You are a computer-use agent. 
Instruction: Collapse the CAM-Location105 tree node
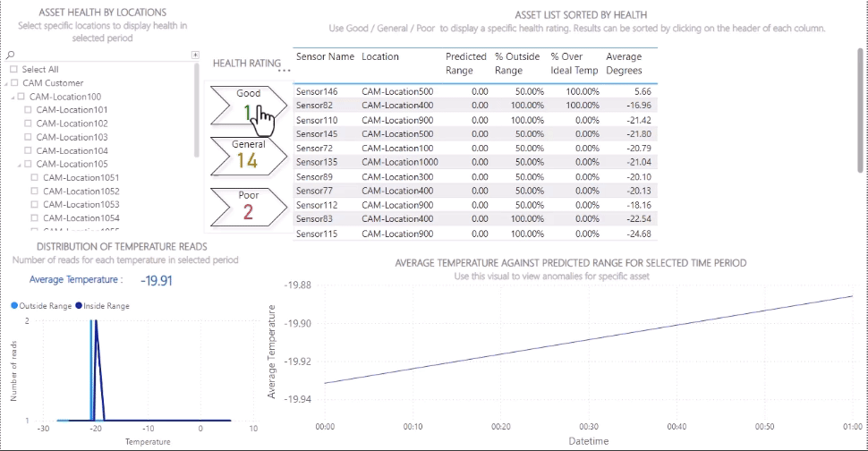[x=19, y=165]
